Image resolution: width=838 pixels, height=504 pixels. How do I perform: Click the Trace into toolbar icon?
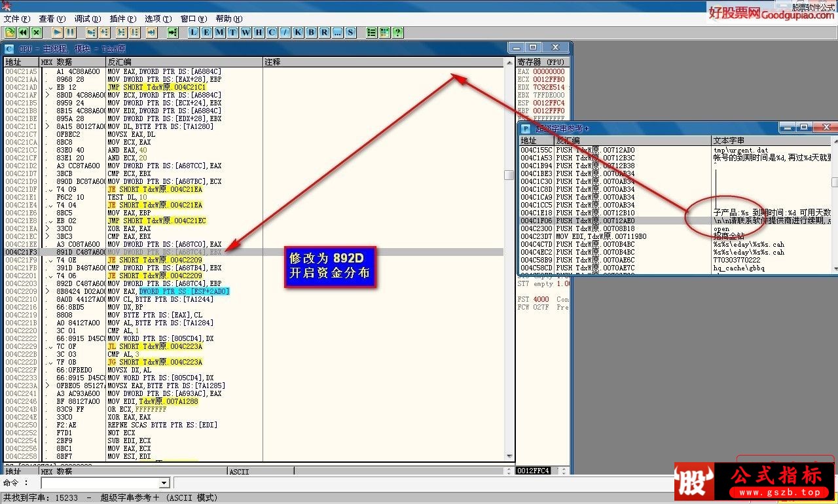click(x=121, y=32)
